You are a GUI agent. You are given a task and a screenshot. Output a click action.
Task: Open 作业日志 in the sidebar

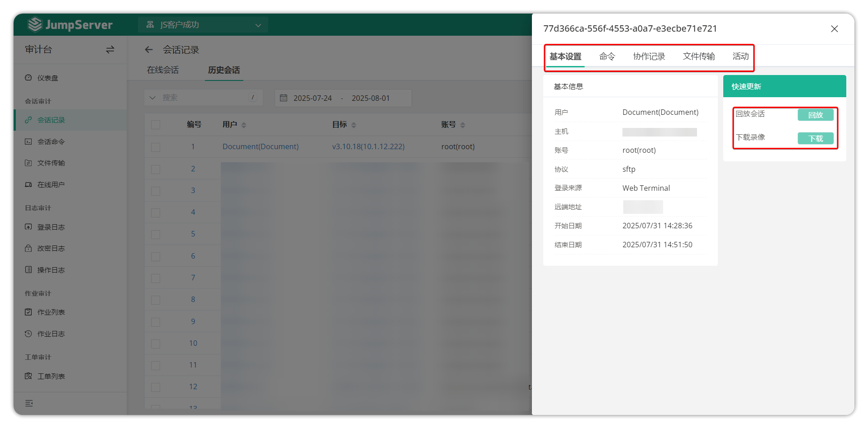click(x=51, y=334)
